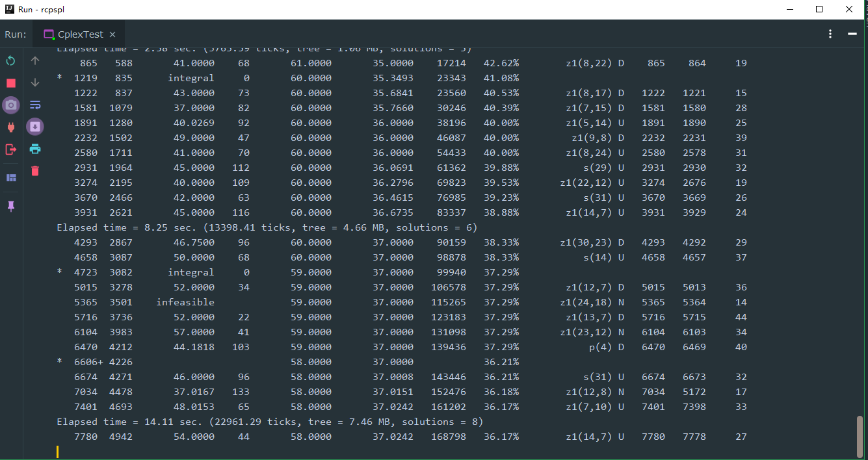Stop the running process
Screen dimensions: 868x460
(x=10, y=83)
